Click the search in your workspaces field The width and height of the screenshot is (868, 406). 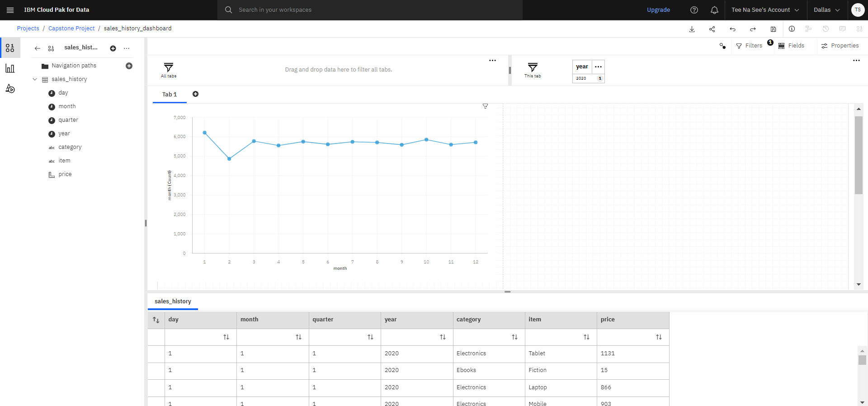point(370,10)
